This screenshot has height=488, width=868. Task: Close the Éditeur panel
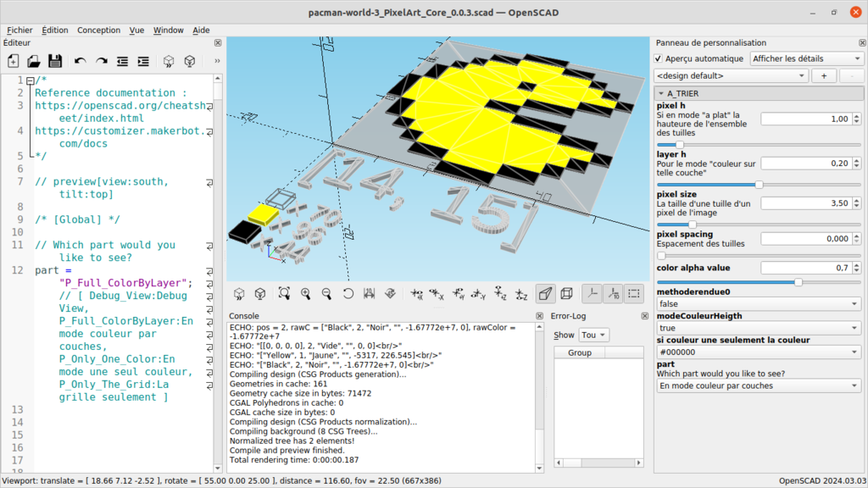[x=218, y=42]
